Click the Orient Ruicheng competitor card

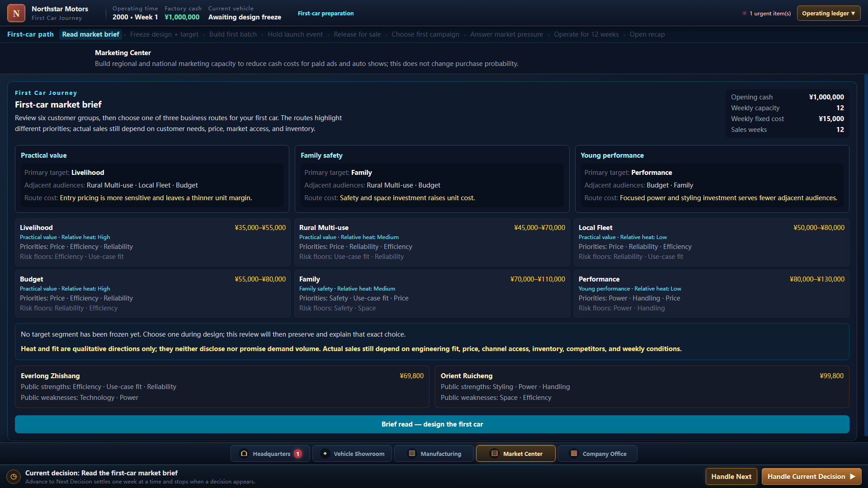pos(642,387)
